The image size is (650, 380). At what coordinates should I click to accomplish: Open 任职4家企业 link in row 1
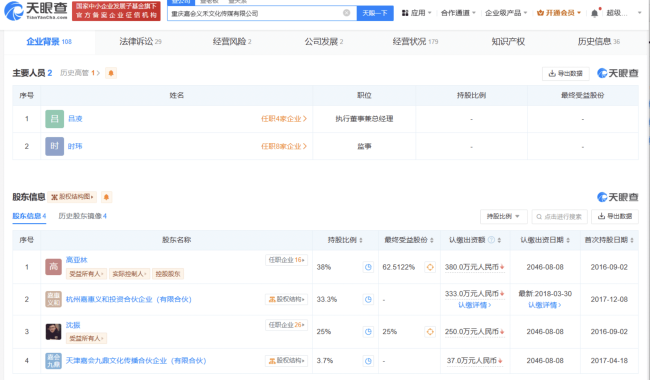(284, 119)
